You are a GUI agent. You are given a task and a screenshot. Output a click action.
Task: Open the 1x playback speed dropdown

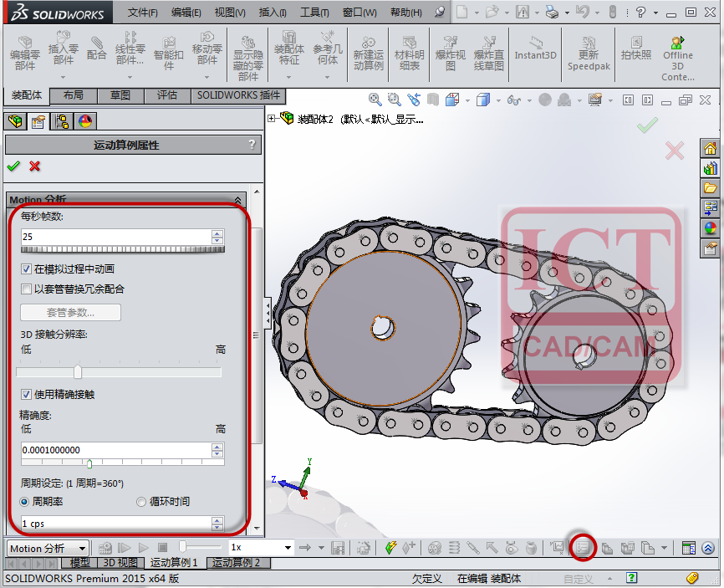(x=262, y=547)
